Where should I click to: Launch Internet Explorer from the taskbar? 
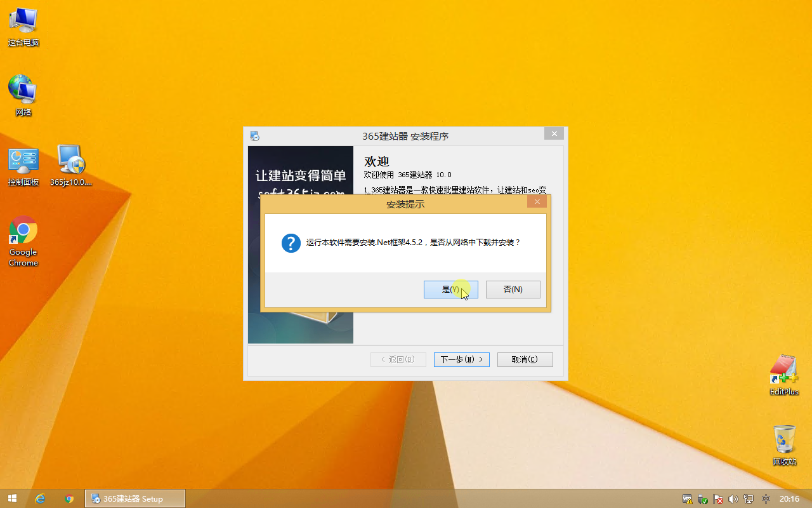pos(41,498)
